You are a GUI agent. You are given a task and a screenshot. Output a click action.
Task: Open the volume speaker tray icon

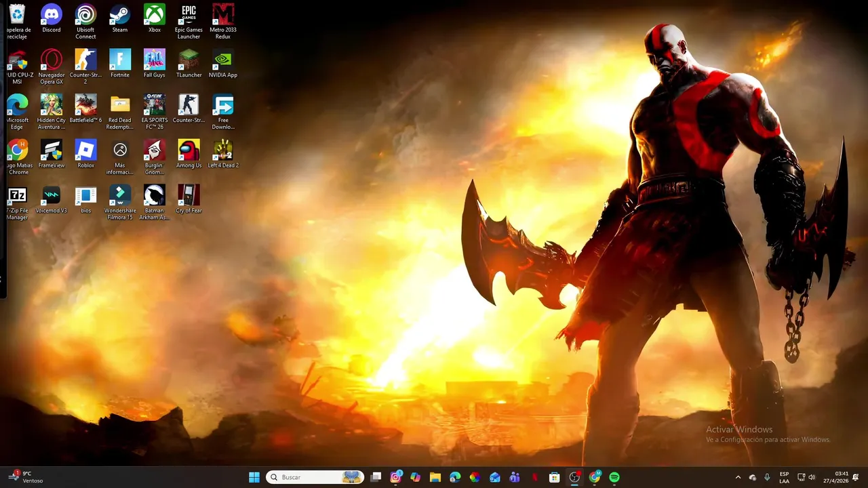[x=812, y=477]
